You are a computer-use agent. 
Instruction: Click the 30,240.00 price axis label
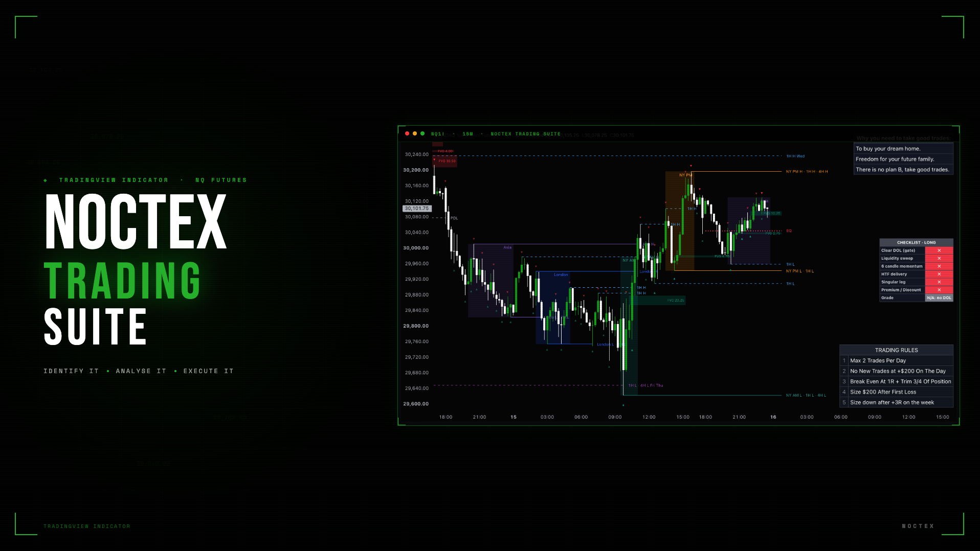(417, 154)
